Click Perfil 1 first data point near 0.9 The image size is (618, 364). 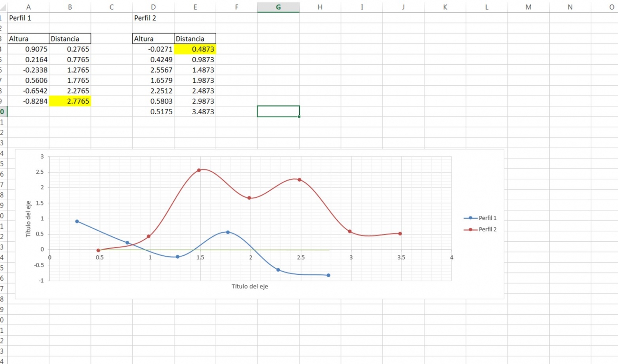77,222
